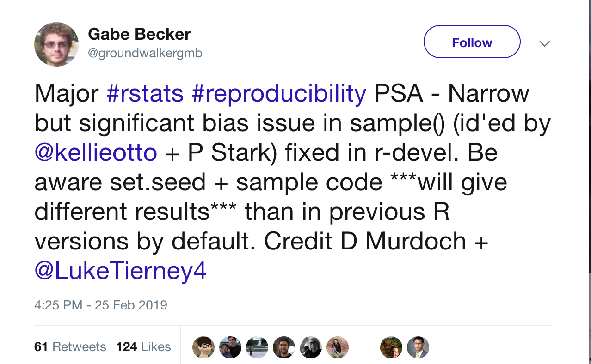Viewport: 591px width, 364px height.
Task: Open the #reproducibility hashtag link
Action: 279,94
